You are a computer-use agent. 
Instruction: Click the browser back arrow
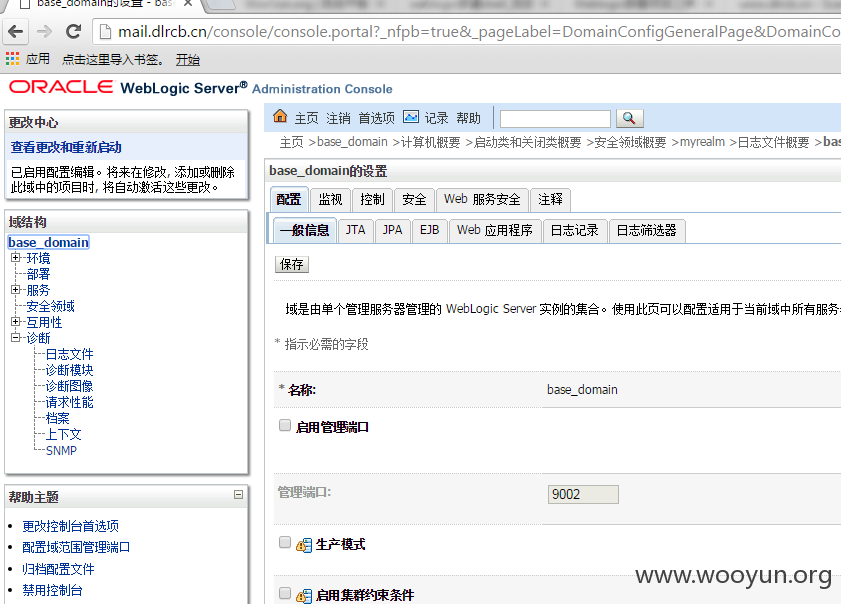[x=16, y=32]
